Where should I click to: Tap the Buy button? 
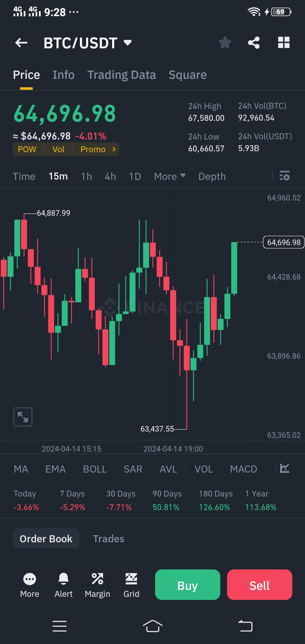pyautogui.click(x=188, y=585)
